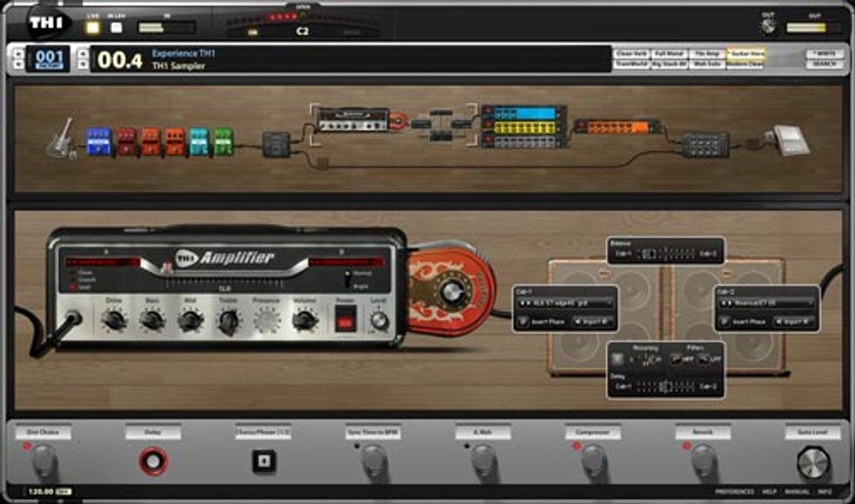Click the Cab-2 Import IR button

click(794, 322)
